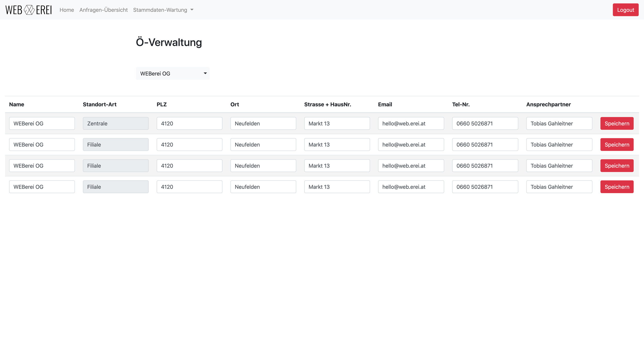Click Strasse field in second Filiale row
644x362 pixels.
coord(337,166)
